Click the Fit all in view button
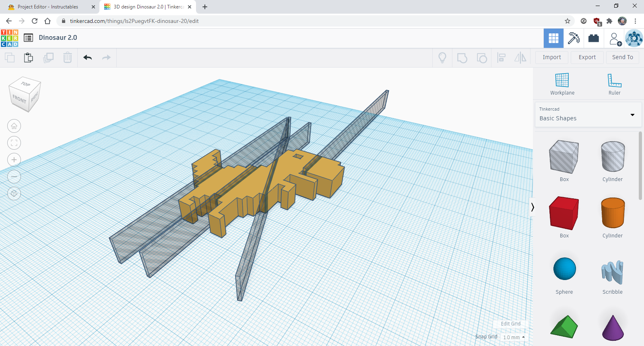 tap(14, 143)
